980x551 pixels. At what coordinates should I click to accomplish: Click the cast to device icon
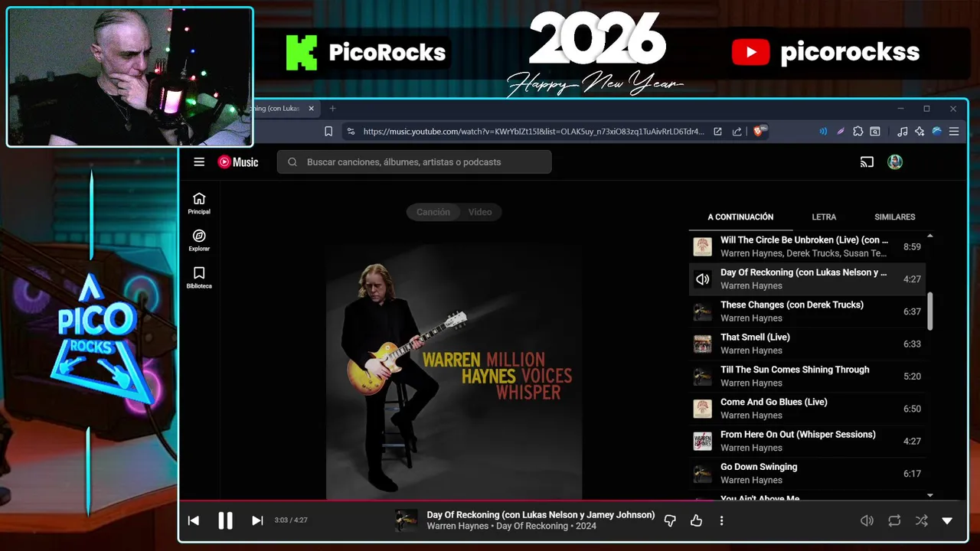coord(867,161)
